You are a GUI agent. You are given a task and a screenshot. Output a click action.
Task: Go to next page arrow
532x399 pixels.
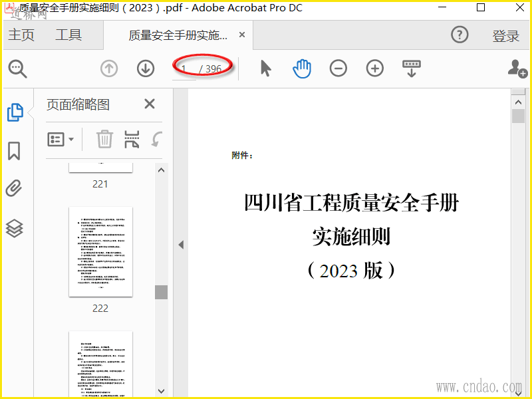146,68
